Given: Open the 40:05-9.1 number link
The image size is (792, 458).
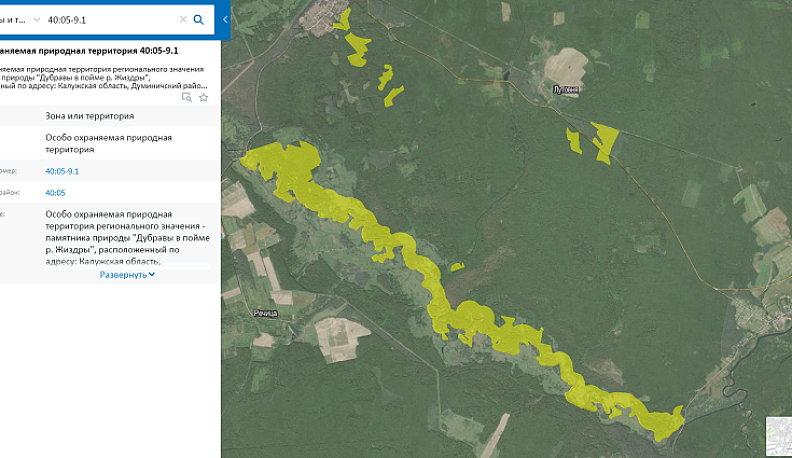Looking at the screenshot, I should [x=62, y=171].
